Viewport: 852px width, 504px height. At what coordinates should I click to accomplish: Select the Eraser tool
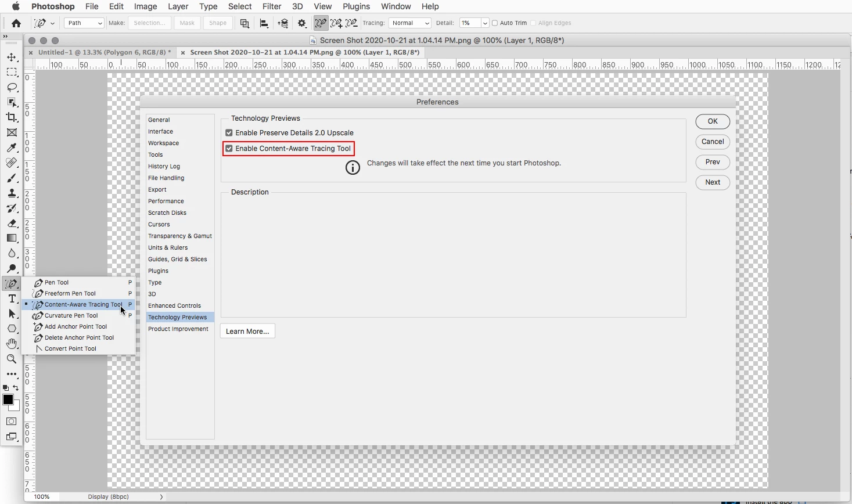pyautogui.click(x=12, y=224)
